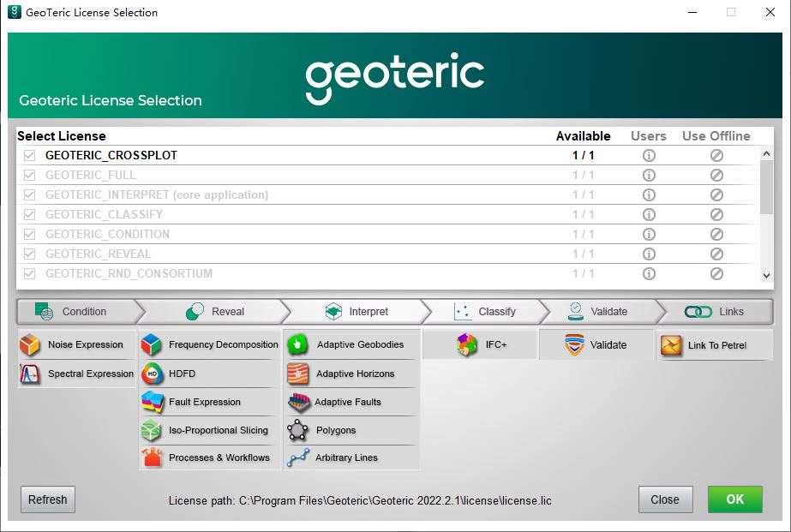Click the Frequency Decomposition cube icon

[x=152, y=345]
